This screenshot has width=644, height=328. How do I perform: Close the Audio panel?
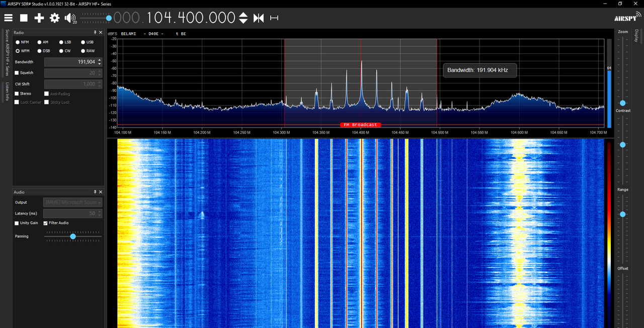pyautogui.click(x=101, y=192)
